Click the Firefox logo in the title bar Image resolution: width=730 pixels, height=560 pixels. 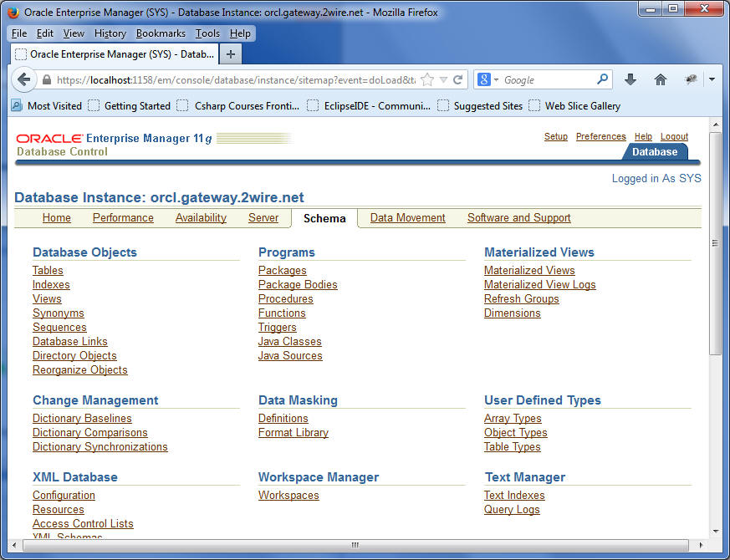click(x=13, y=12)
